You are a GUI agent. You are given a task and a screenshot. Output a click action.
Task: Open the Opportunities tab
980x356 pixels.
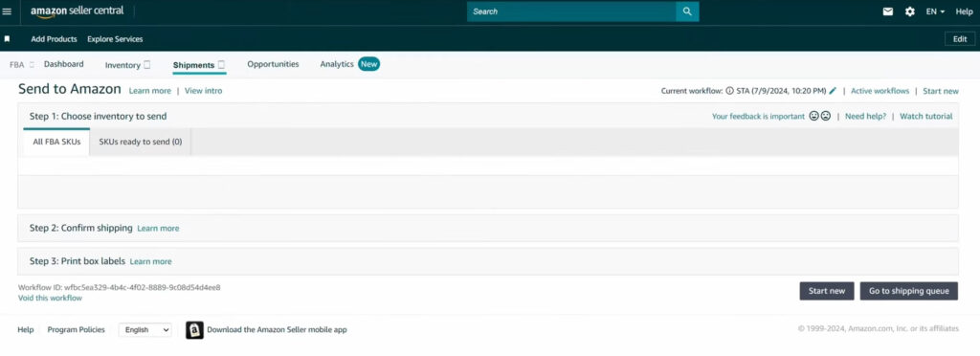(273, 64)
